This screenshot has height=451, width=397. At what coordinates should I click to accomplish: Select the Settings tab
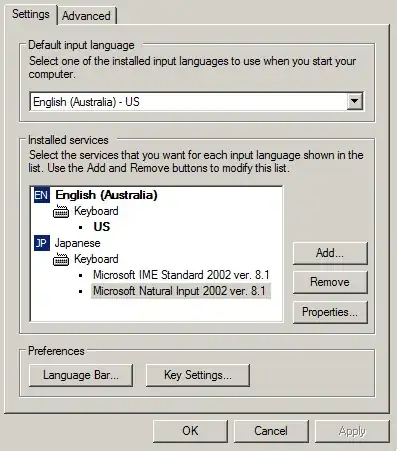tap(31, 14)
